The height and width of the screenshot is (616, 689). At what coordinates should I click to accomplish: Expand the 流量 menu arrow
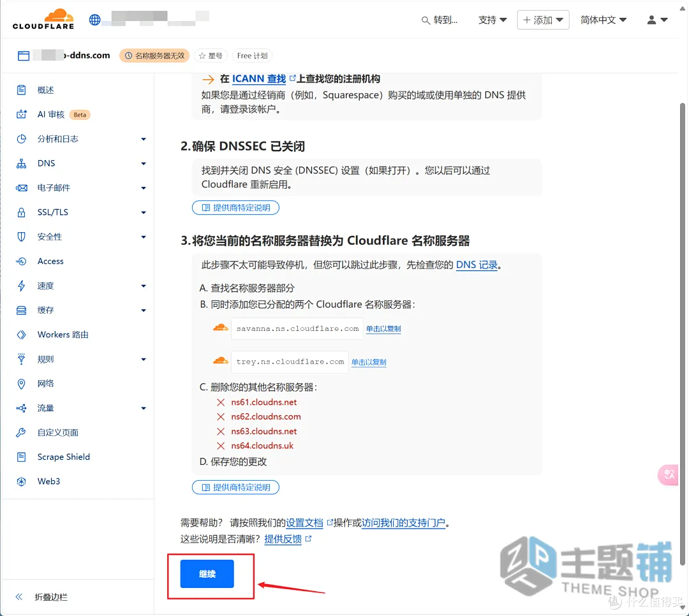tap(144, 408)
